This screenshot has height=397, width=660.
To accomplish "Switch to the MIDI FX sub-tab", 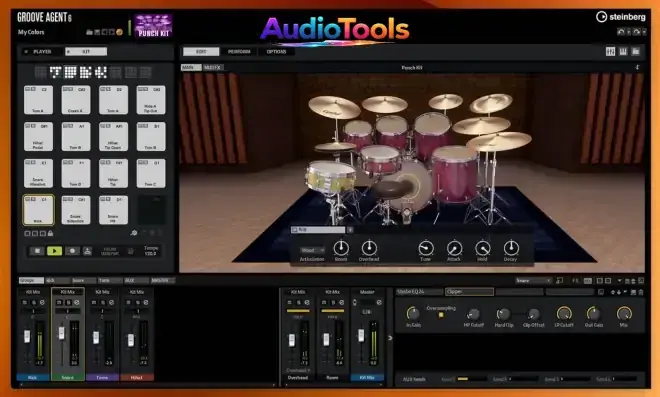I will click(213, 67).
